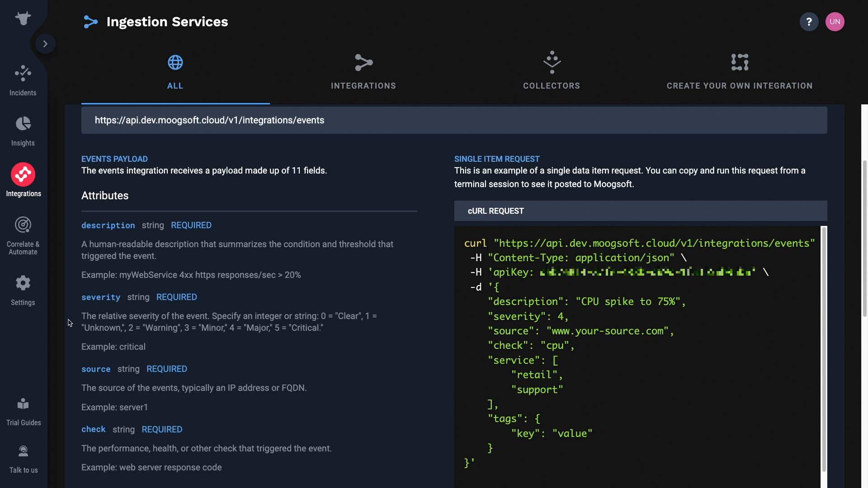Click the events API URL field

[x=454, y=120]
